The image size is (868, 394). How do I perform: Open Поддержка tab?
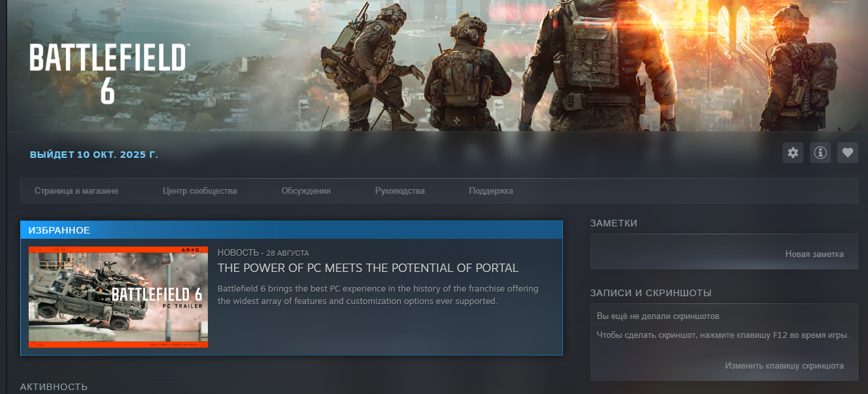491,191
